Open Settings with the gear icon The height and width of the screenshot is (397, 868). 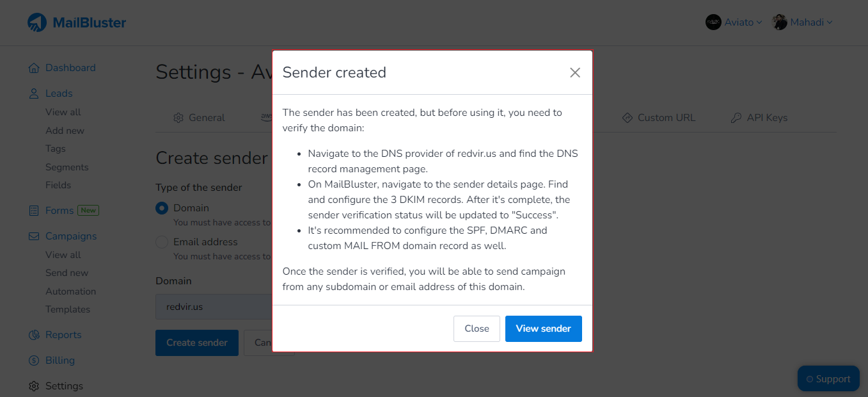click(x=33, y=385)
